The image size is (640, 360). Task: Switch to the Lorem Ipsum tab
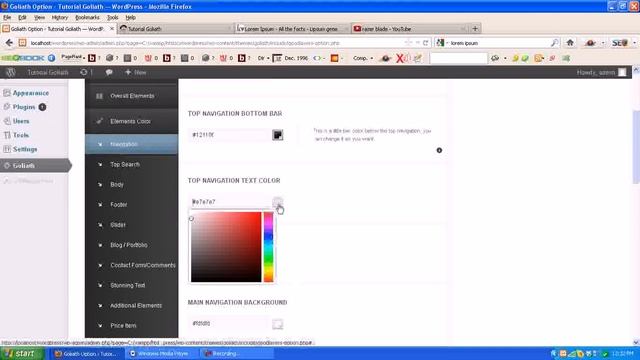point(292,29)
